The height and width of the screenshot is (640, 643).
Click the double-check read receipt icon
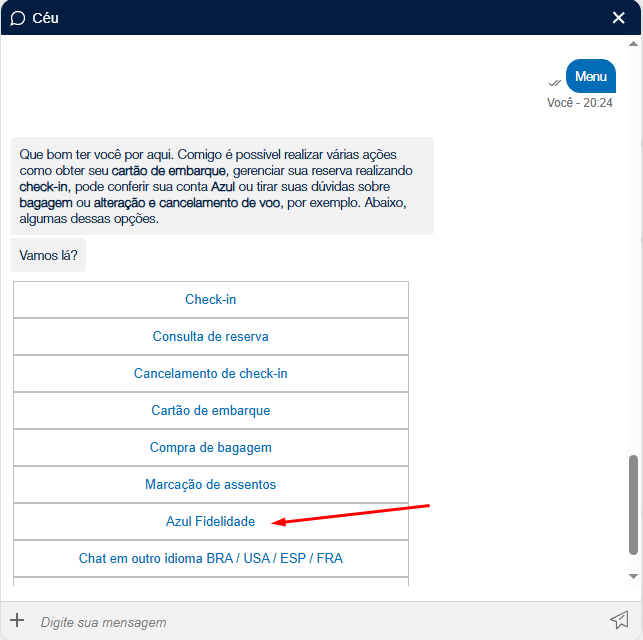pos(554,83)
